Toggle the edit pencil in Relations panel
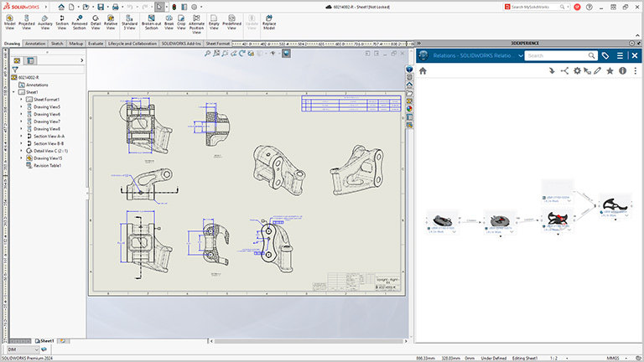 coord(598,71)
